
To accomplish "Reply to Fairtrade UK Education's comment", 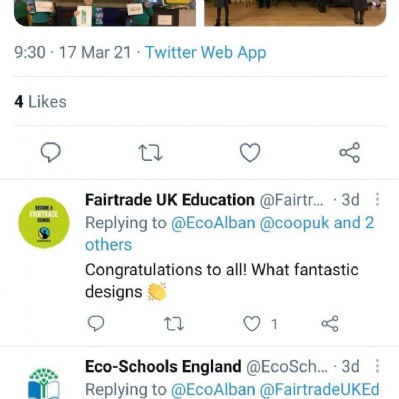I will 96,323.
